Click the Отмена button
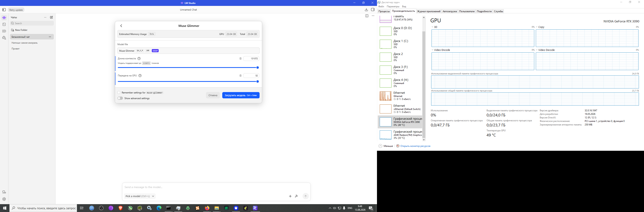Viewport: 644px width, 212px height. (x=213, y=95)
